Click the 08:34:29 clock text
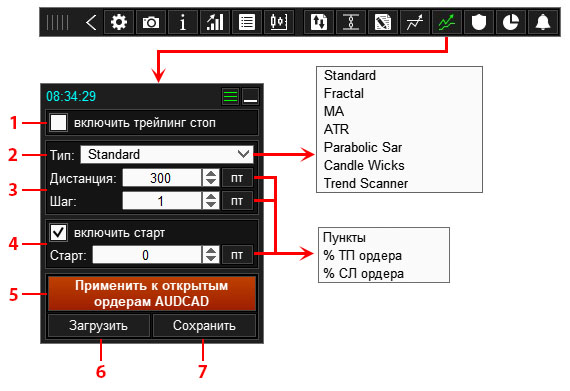Screen dimensions: 570x391 coord(71,96)
